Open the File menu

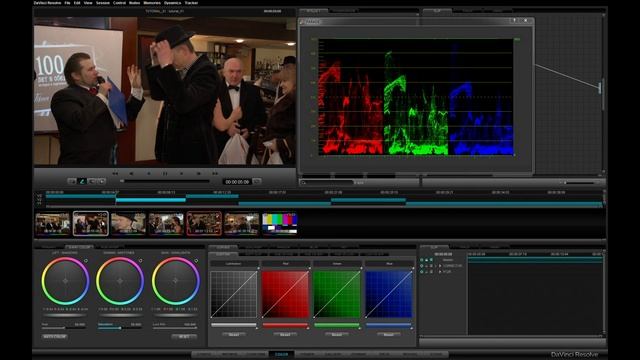[x=67, y=2]
